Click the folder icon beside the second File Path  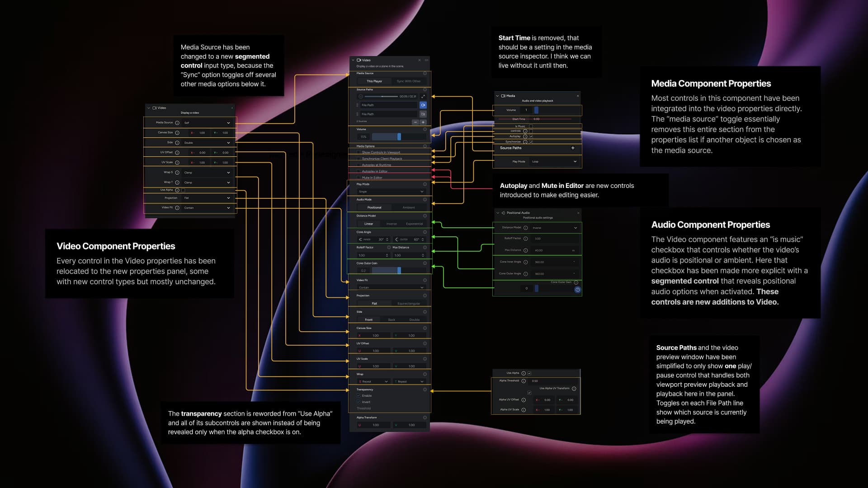click(423, 114)
